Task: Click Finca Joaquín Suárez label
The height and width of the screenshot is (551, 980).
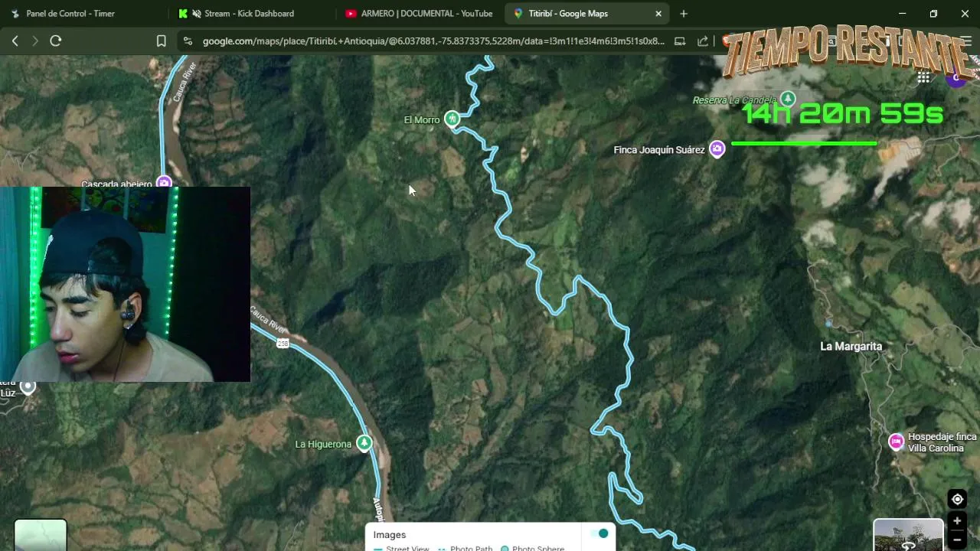Action: tap(659, 150)
